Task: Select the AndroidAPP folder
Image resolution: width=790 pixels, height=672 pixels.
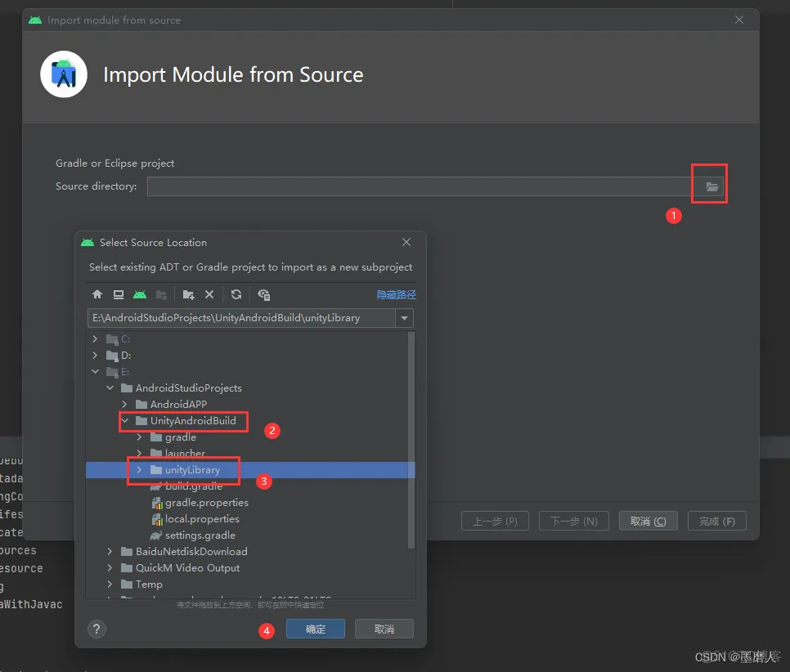Action: coord(178,404)
